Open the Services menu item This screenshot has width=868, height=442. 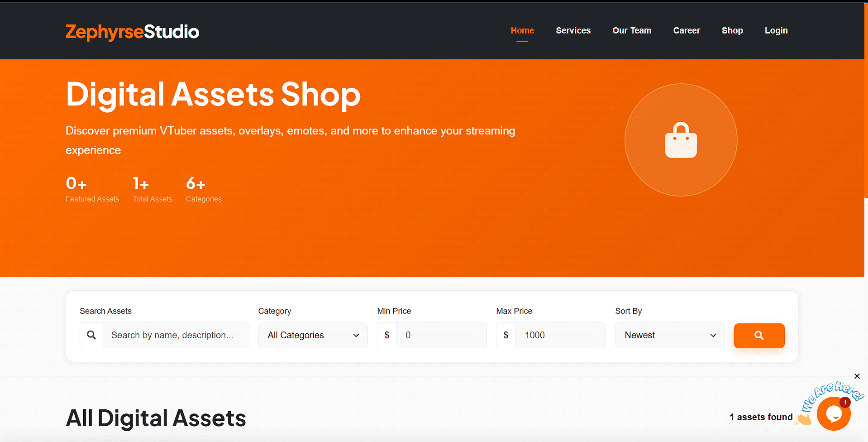573,30
